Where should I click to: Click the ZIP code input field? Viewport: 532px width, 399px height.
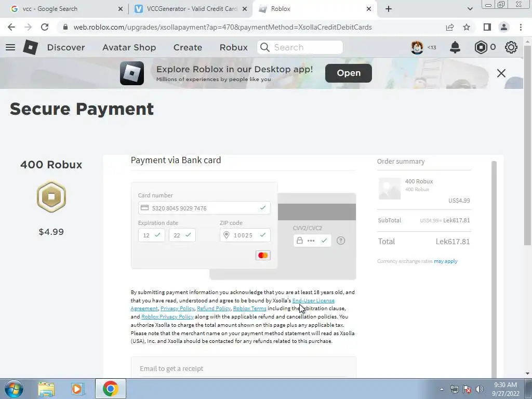coord(245,235)
